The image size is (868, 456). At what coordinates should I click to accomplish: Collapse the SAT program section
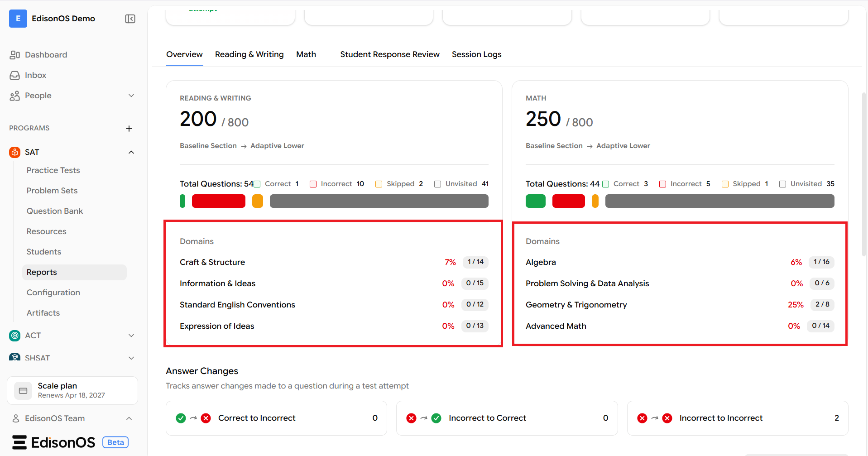pyautogui.click(x=131, y=152)
